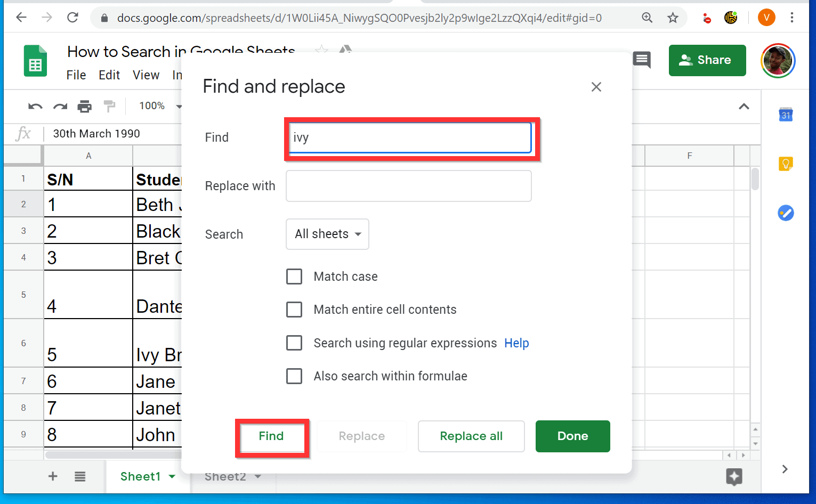Click cell containing Jane

(158, 381)
